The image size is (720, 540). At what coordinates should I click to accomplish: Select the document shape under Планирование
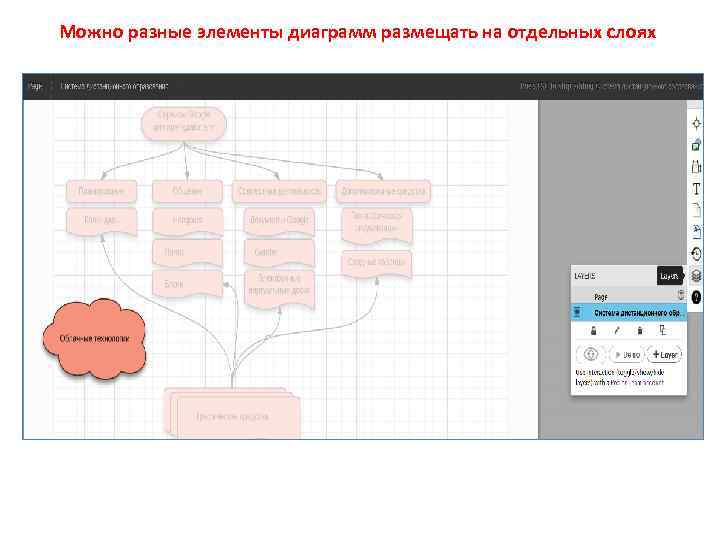101,221
